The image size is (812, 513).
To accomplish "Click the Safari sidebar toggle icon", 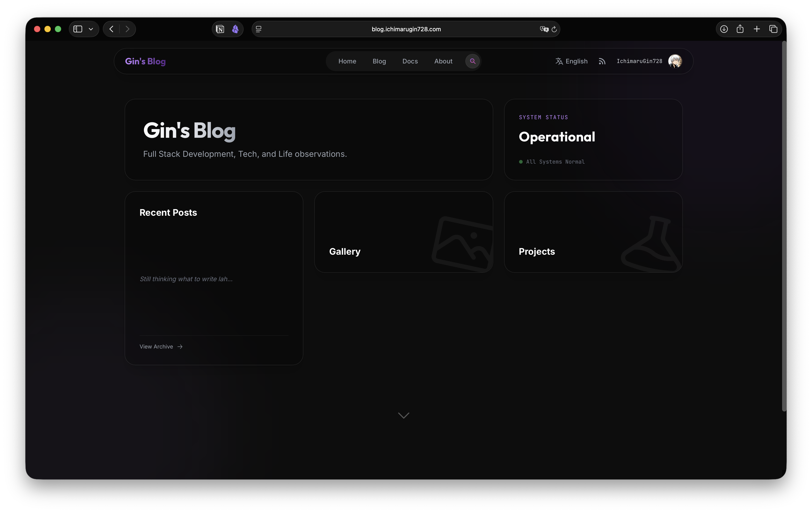I will click(78, 29).
